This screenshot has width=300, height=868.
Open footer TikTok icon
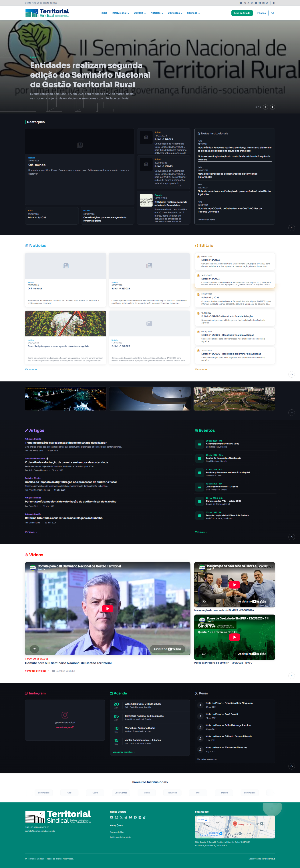click(x=144, y=817)
